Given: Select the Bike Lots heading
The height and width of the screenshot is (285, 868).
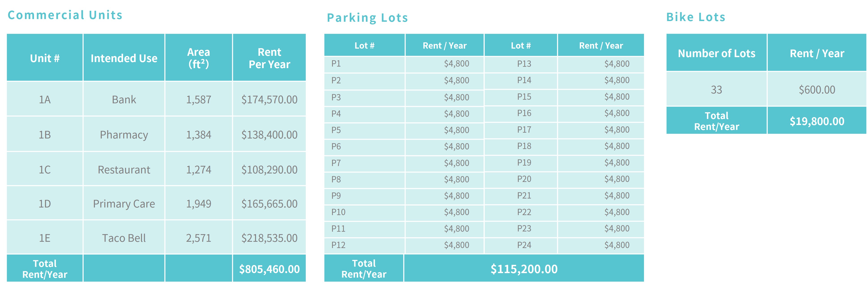Looking at the screenshot, I should point(695,17).
